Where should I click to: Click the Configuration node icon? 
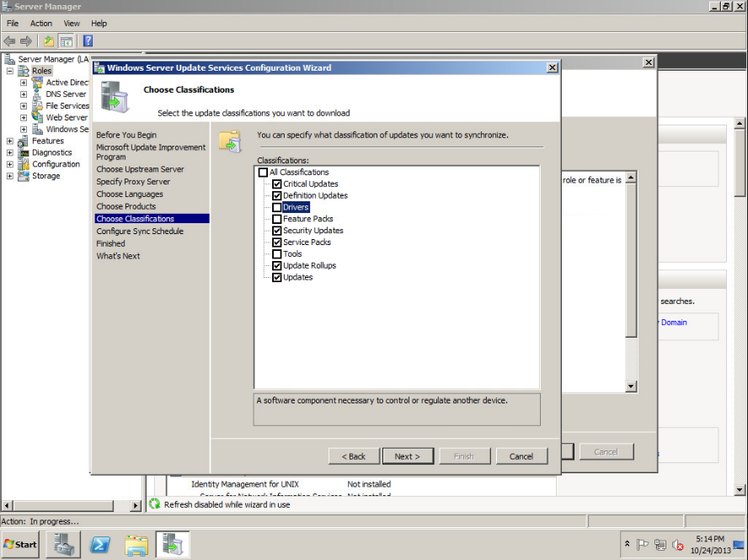point(24,164)
